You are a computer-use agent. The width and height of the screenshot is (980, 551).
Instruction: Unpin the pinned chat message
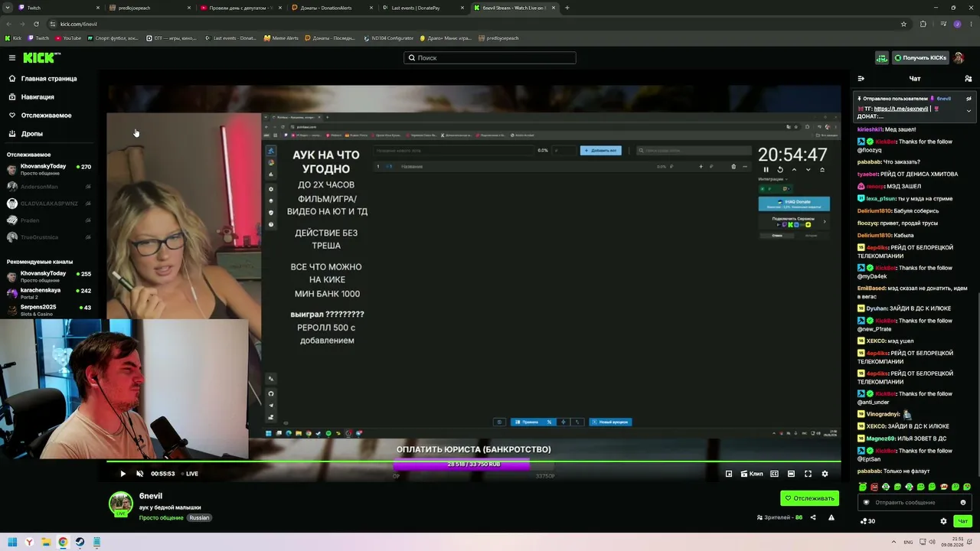click(x=969, y=99)
